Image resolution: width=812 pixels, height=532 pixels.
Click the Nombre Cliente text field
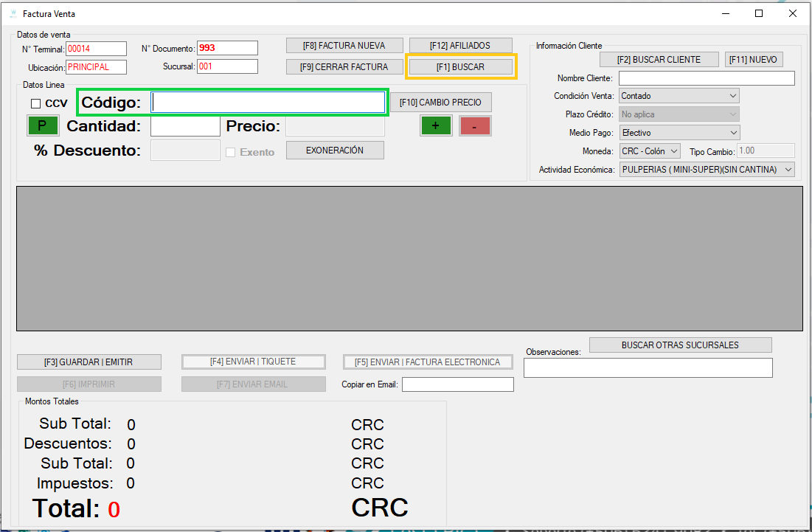707,78
